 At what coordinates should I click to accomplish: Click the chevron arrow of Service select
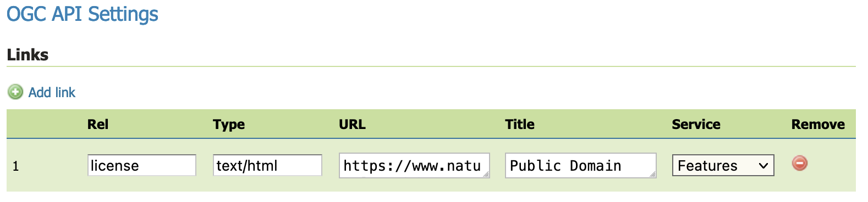763,166
